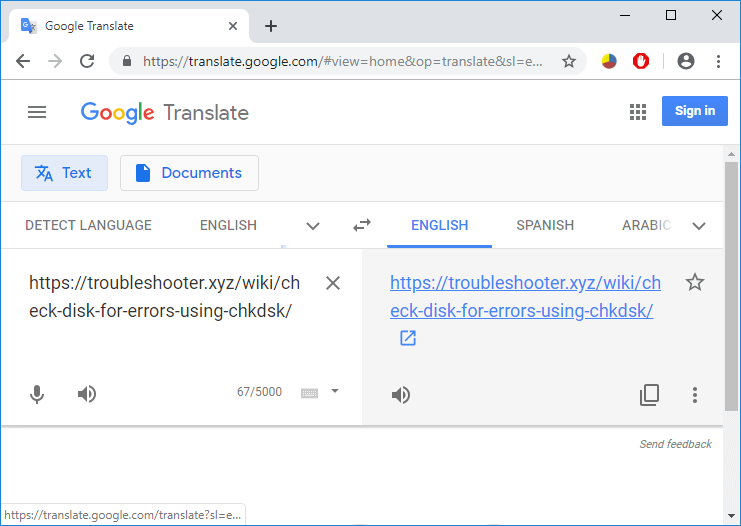Open the main hamburger menu
This screenshot has height=526, width=741.
[x=37, y=112]
